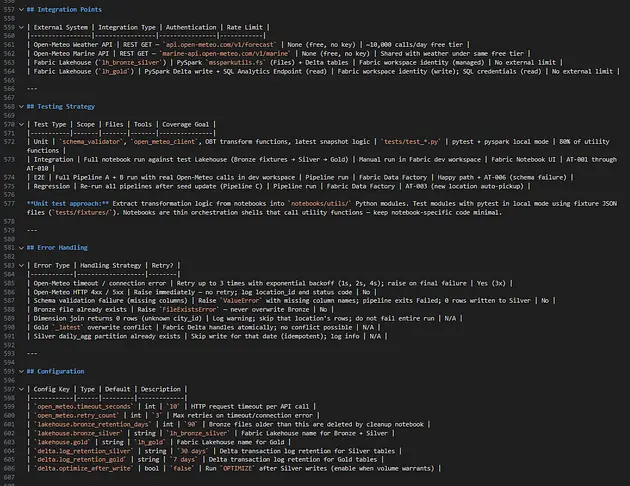Click 'Open-Meteo Weather API' table cell
Viewport: 630px width, 486px height.
coord(73,45)
